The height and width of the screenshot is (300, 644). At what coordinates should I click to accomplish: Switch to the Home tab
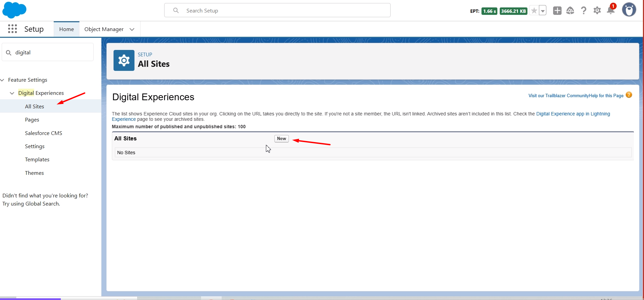[67, 29]
